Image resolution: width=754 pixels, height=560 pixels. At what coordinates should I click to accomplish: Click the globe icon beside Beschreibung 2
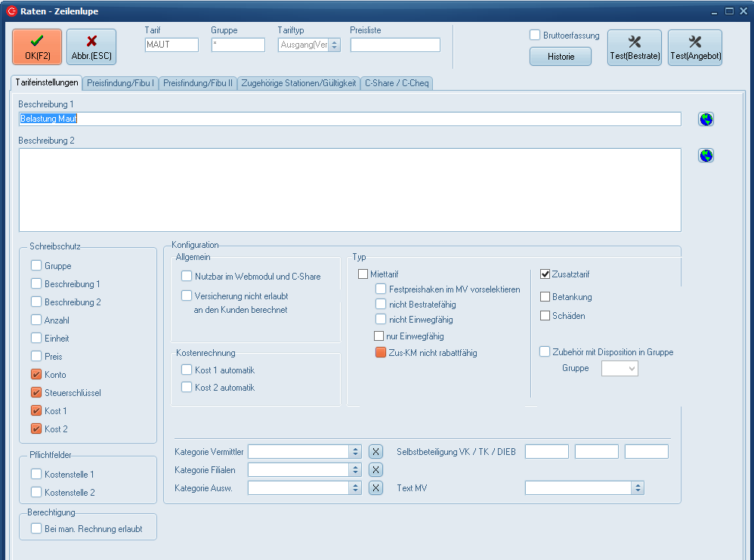pos(706,156)
